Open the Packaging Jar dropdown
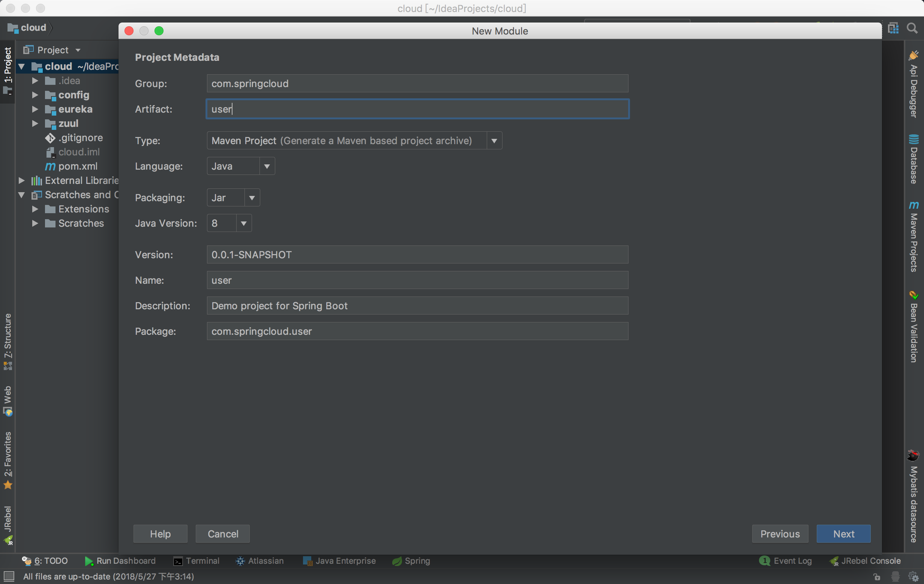This screenshot has height=584, width=924. [252, 198]
